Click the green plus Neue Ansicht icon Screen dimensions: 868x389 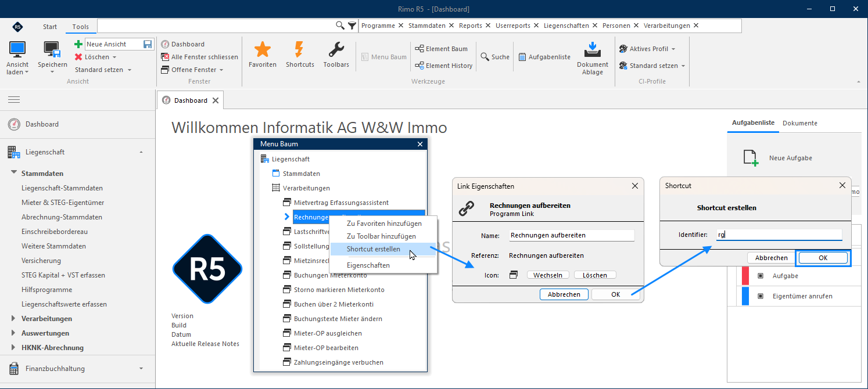78,44
